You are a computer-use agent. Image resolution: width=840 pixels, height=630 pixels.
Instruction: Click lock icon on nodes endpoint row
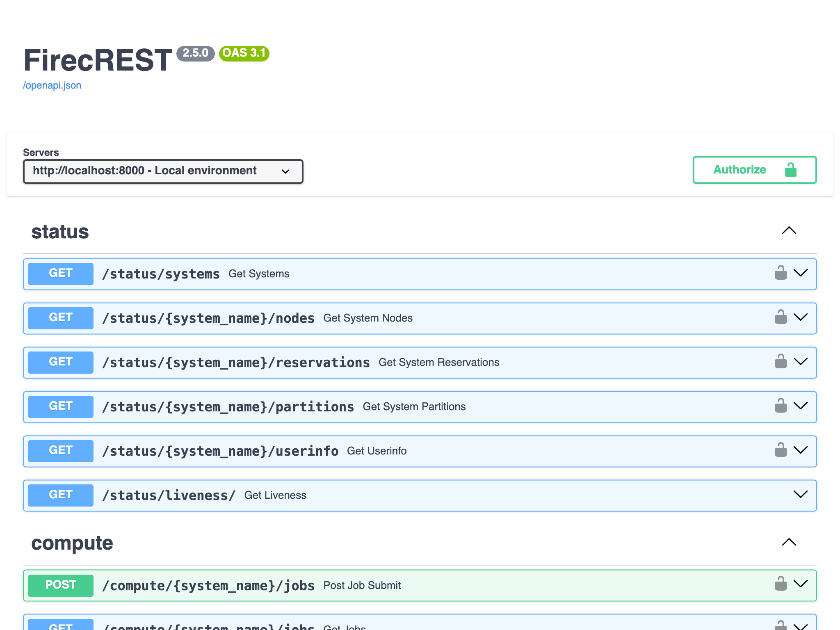(x=781, y=317)
